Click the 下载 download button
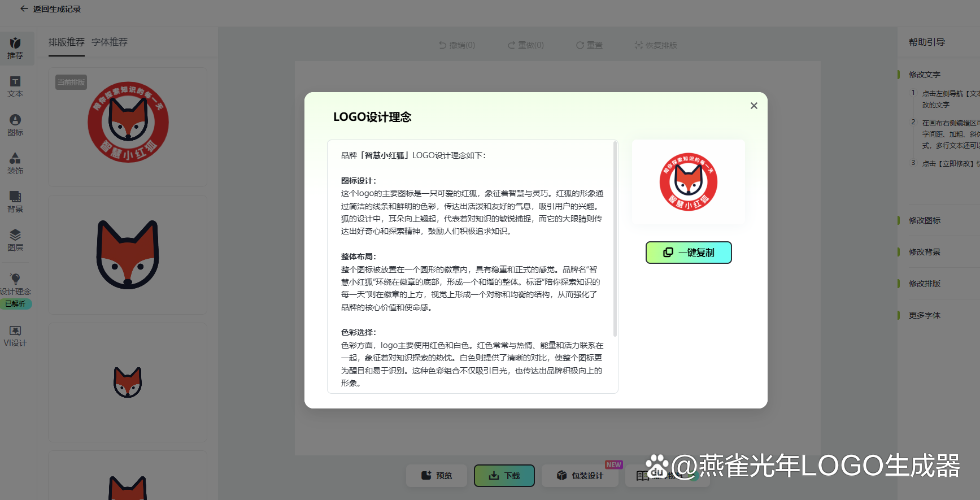 (504, 476)
